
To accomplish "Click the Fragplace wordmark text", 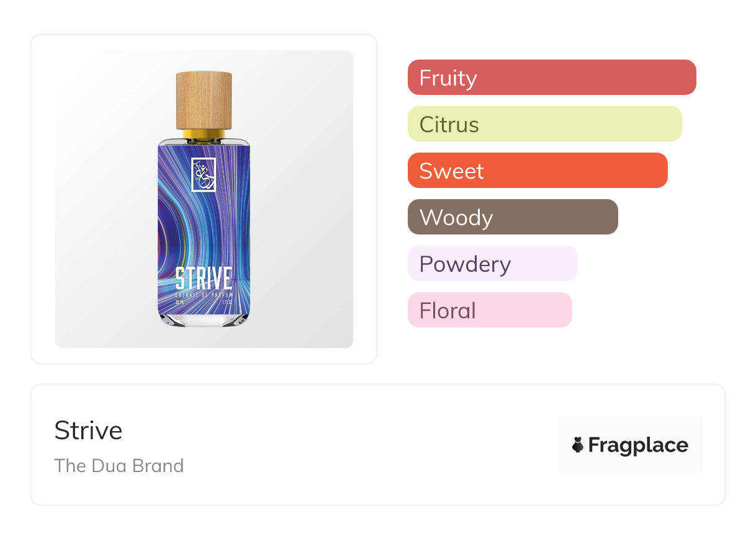I will 638,445.
